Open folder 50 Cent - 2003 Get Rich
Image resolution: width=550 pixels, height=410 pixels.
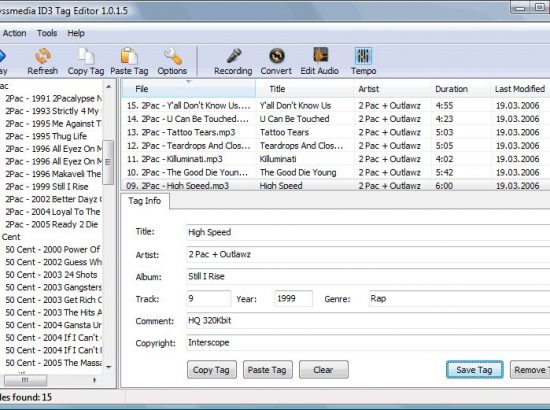(x=54, y=300)
